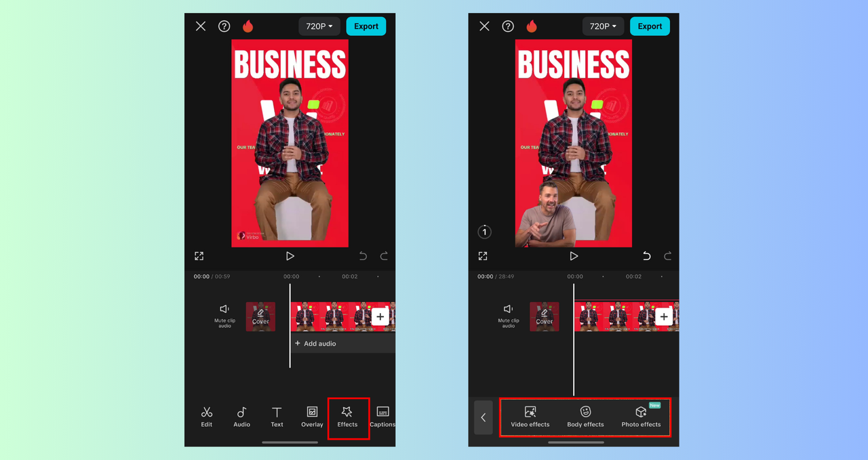Open the Overlay tool

tap(312, 417)
